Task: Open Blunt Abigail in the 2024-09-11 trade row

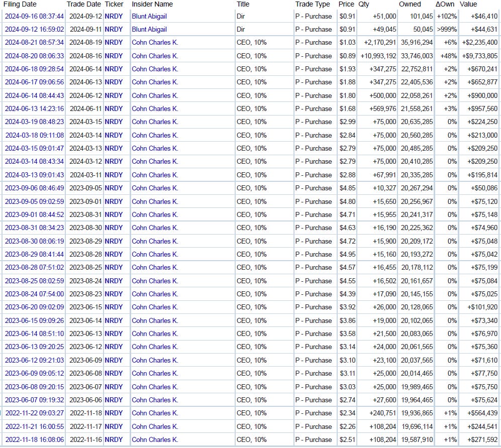Action: [149, 29]
